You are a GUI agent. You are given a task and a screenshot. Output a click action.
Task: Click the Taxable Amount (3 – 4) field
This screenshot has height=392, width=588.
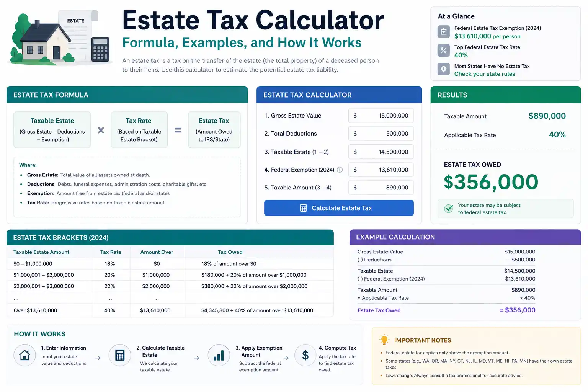[381, 188]
